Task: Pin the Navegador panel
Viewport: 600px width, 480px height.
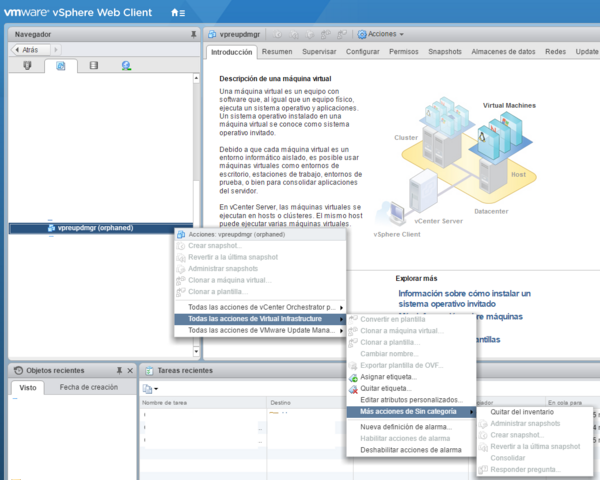Action: (194, 34)
